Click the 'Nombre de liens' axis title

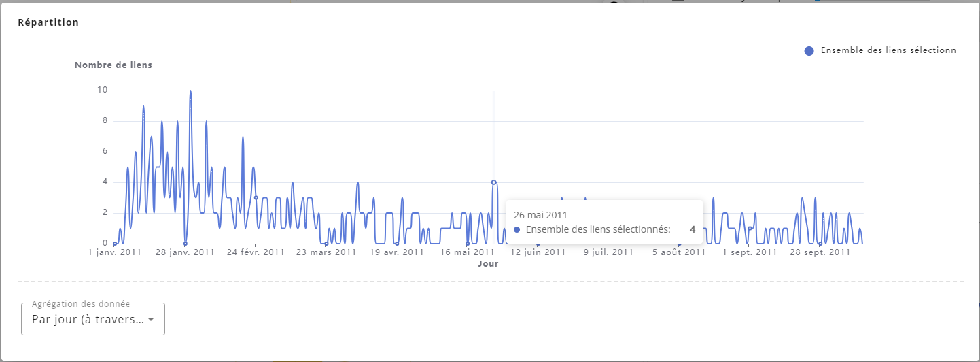pos(113,65)
